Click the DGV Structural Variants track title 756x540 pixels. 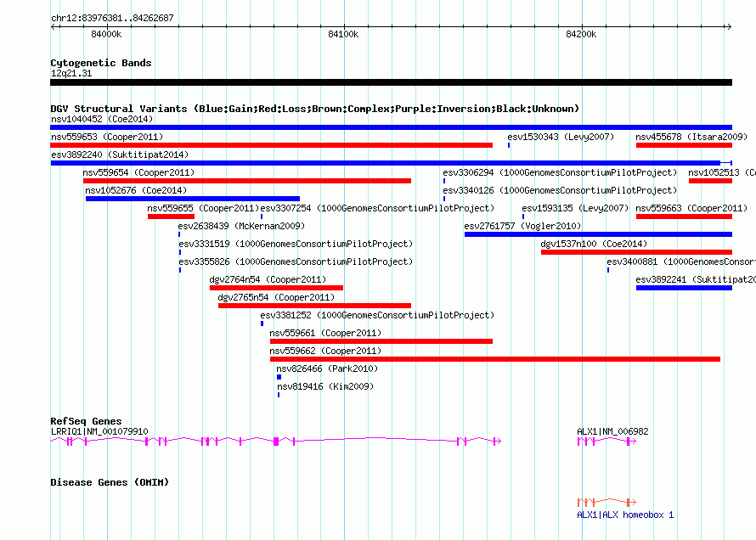coord(315,109)
